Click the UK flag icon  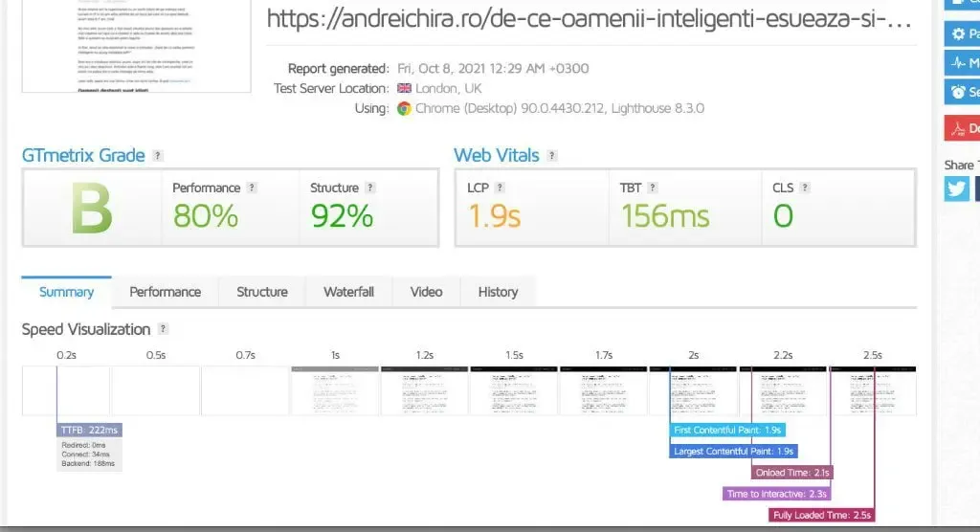(404, 88)
